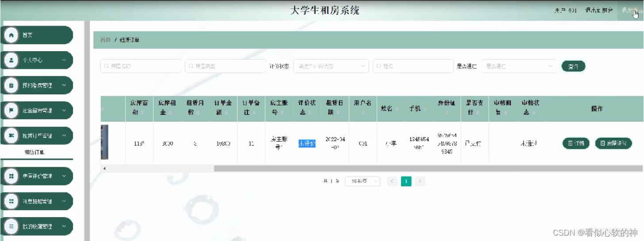
Task: Click the 小李 name cell
Action: 391,143
